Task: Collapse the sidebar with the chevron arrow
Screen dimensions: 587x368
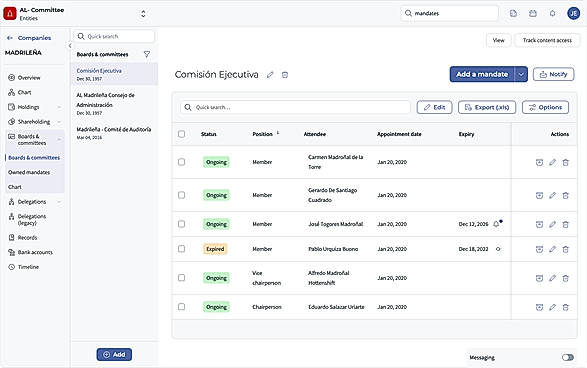Action: 70,46
